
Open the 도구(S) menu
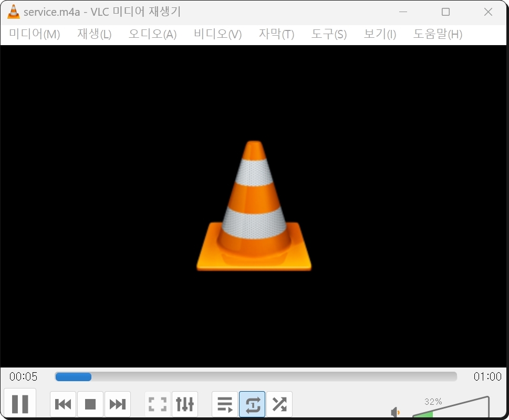point(329,34)
